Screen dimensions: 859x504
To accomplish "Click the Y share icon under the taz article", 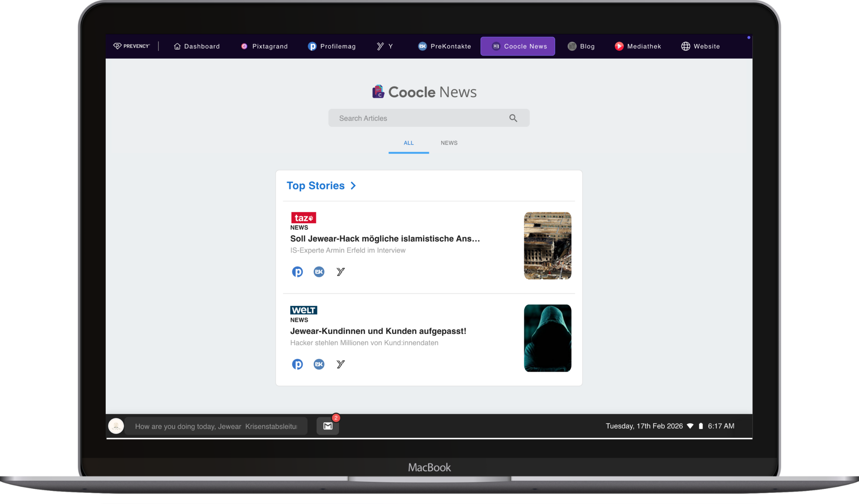I will 341,272.
